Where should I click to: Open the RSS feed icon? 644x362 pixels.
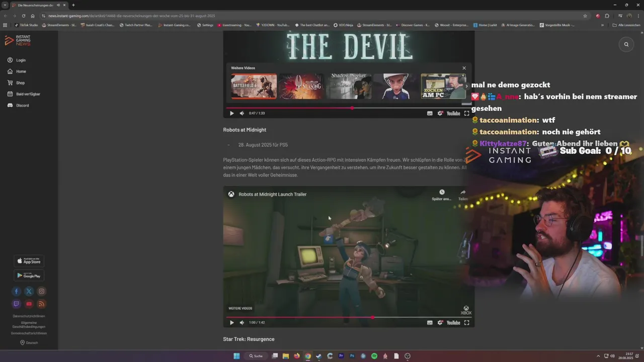coord(41,304)
